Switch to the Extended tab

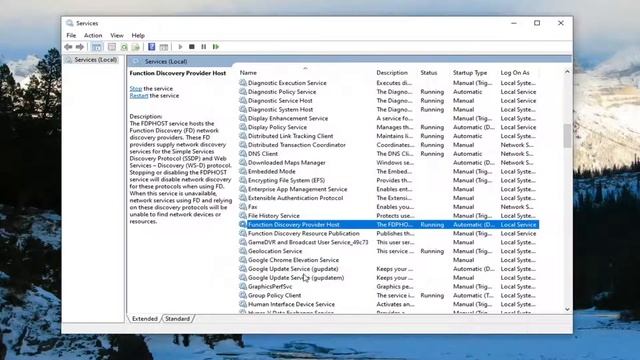click(x=144, y=318)
